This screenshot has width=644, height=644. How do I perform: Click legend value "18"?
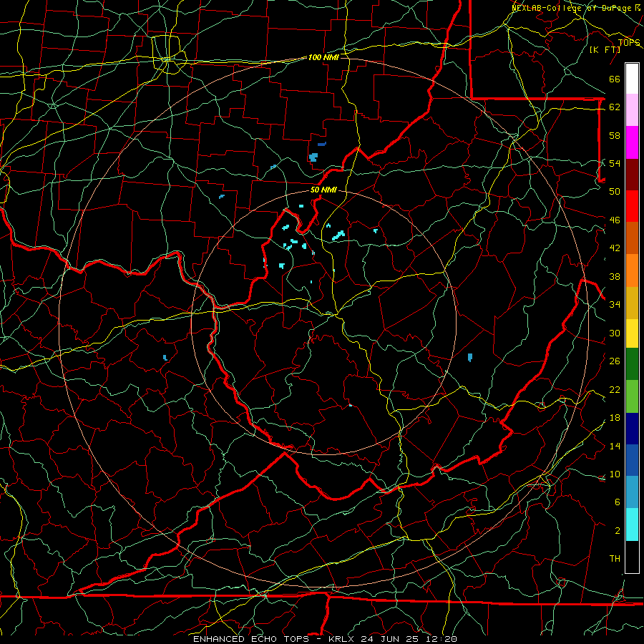point(615,418)
